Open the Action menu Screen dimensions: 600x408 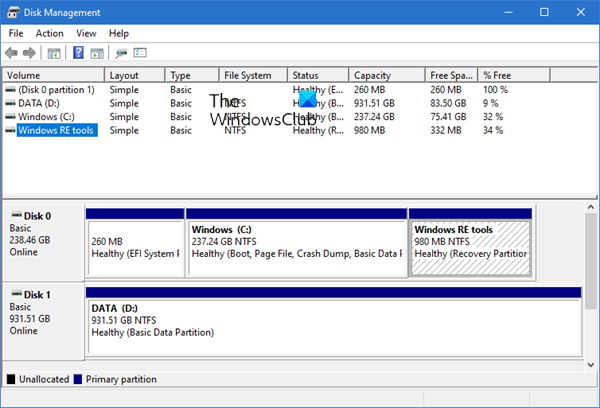[x=49, y=33]
